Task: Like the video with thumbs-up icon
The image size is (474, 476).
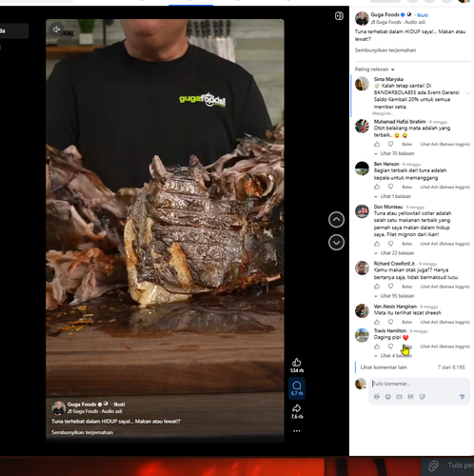Action: (x=297, y=362)
